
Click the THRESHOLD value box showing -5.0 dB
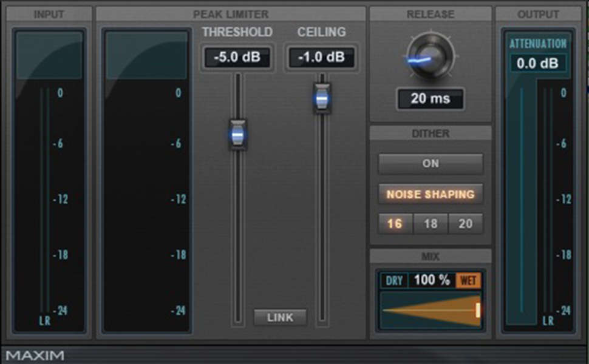(237, 58)
